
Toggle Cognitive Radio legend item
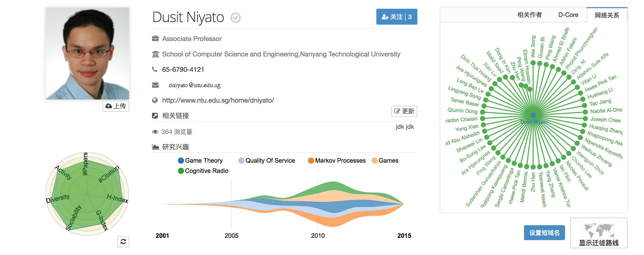pos(203,171)
